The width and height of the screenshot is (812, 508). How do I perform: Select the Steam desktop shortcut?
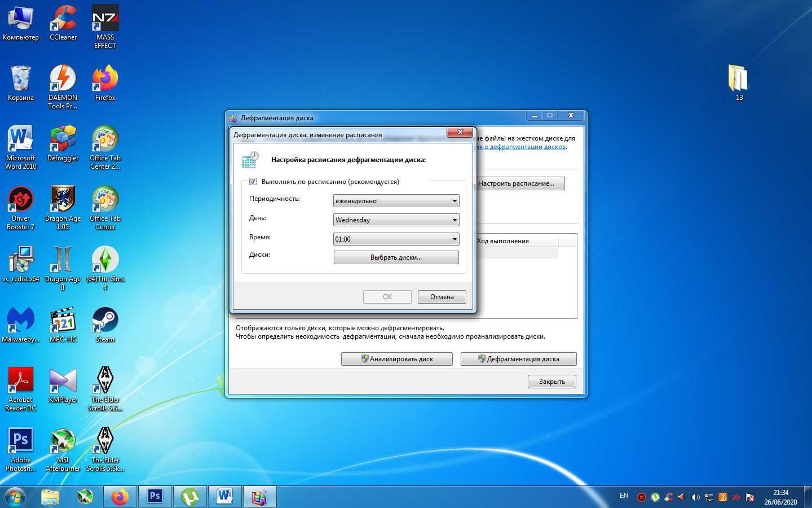pos(105,325)
